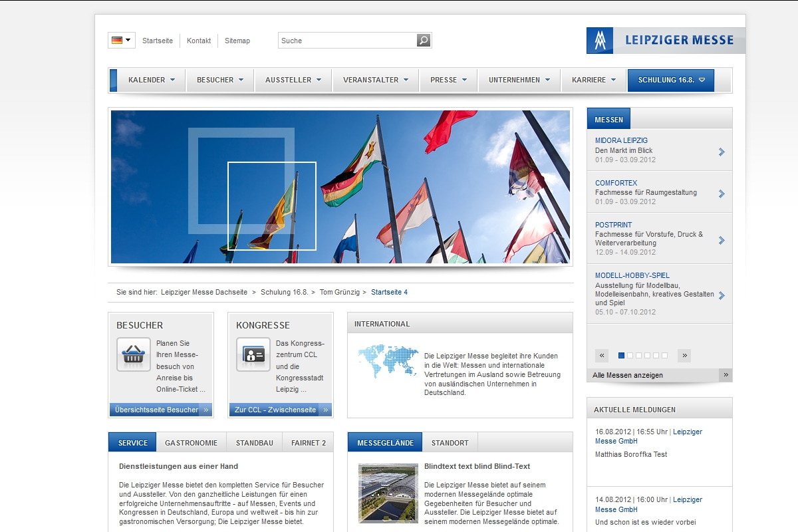Click Startseite 4 breadcrumb
The image size is (798, 532).
tap(389, 292)
